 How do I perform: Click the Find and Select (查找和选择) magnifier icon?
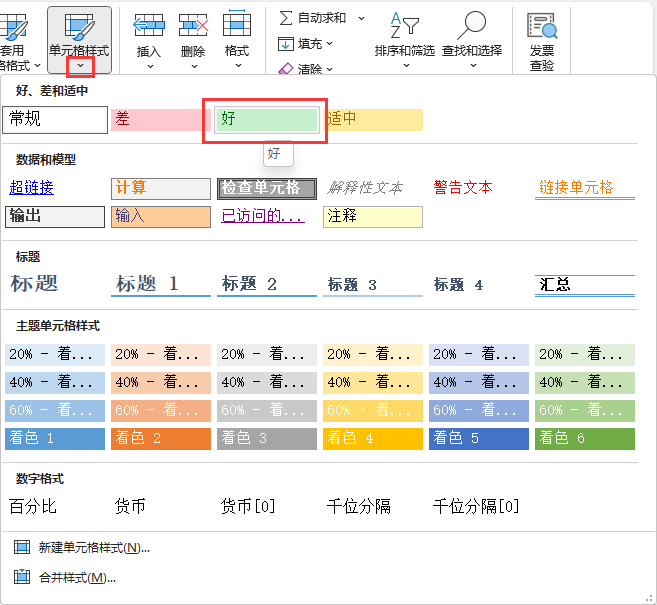[472, 25]
